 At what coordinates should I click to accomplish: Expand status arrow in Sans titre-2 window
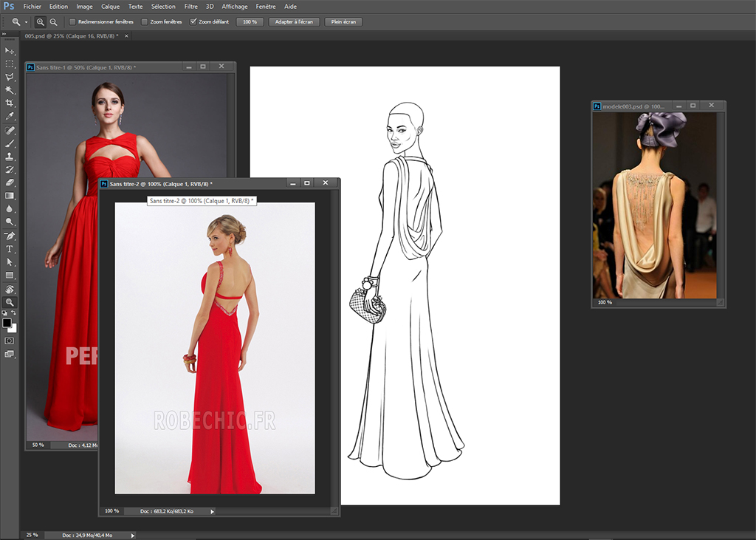[x=213, y=511]
